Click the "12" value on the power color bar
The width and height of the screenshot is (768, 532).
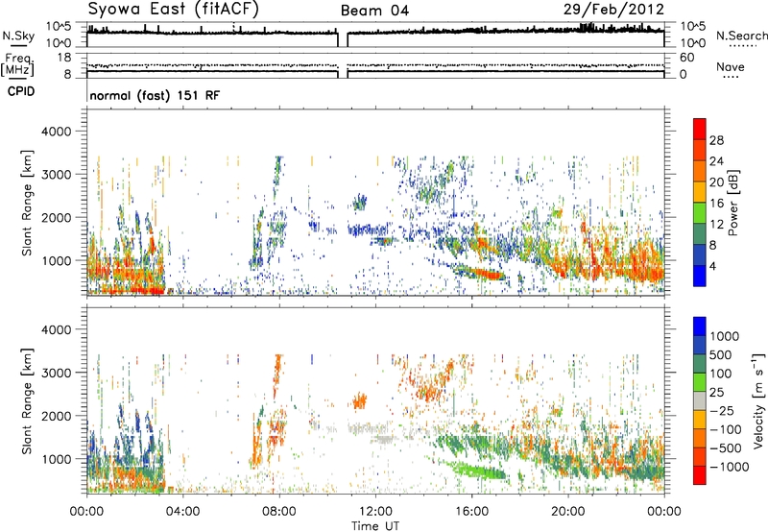(x=716, y=225)
